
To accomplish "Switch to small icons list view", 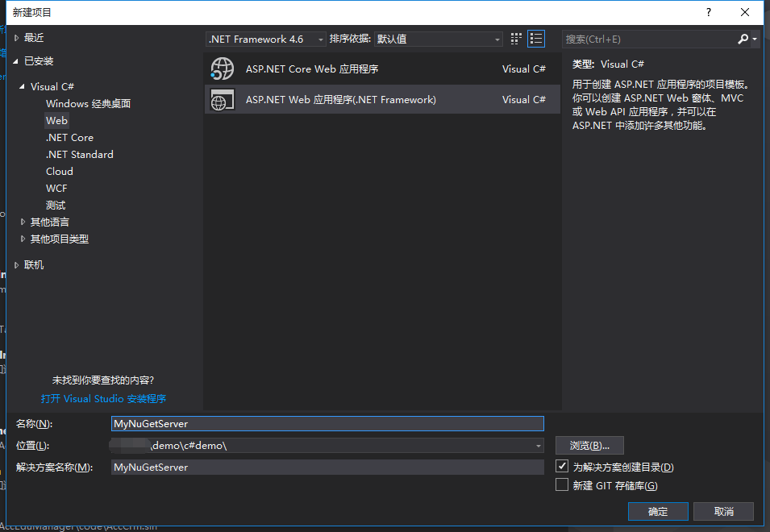I will pos(535,39).
